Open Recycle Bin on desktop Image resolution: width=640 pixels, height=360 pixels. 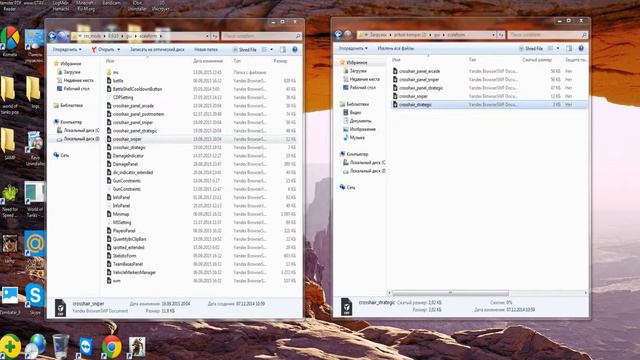coord(60,346)
